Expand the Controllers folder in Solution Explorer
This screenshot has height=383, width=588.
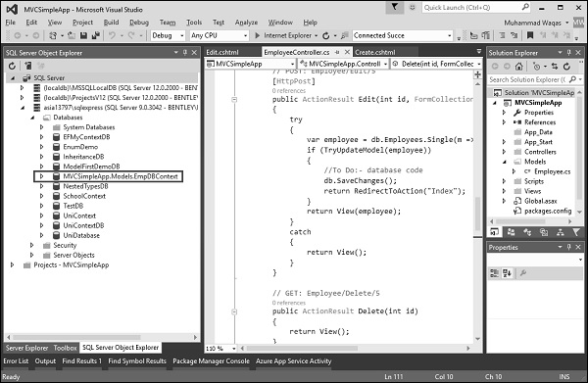coord(505,152)
